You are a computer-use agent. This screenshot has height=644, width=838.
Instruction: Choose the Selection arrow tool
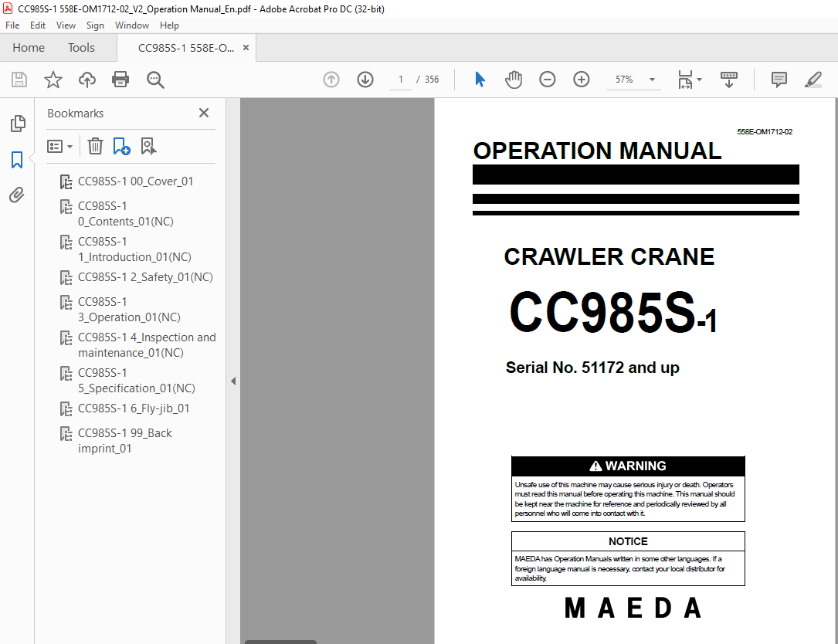coord(480,80)
